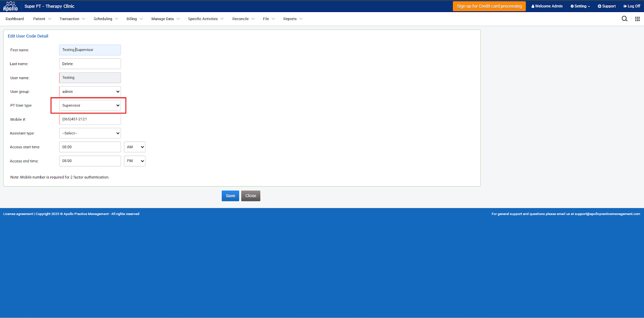Click the Support icon link

pyautogui.click(x=607, y=6)
